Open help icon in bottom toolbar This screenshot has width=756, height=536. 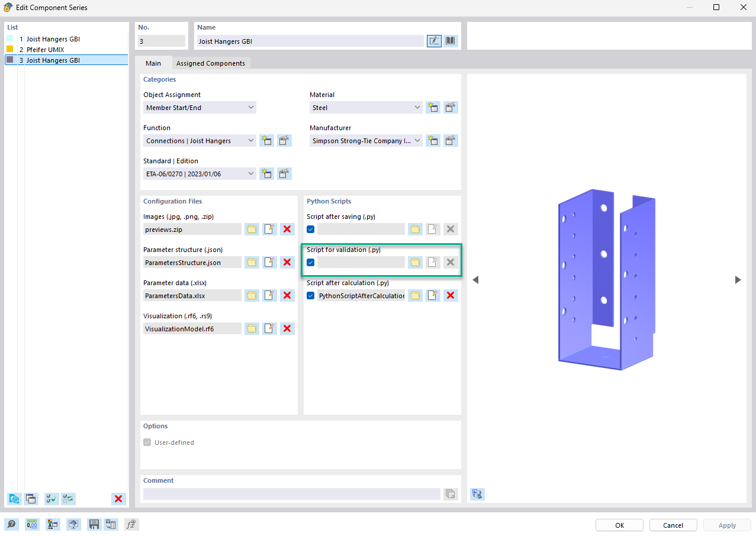[x=12, y=524]
